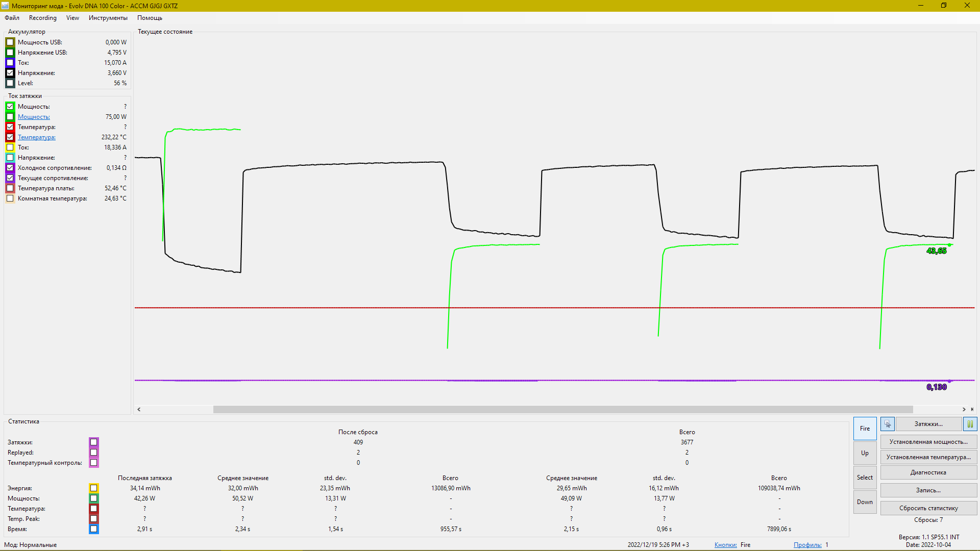The height and width of the screenshot is (551, 980).
Task: Click the cursor selection mode icon
Action: point(888,424)
